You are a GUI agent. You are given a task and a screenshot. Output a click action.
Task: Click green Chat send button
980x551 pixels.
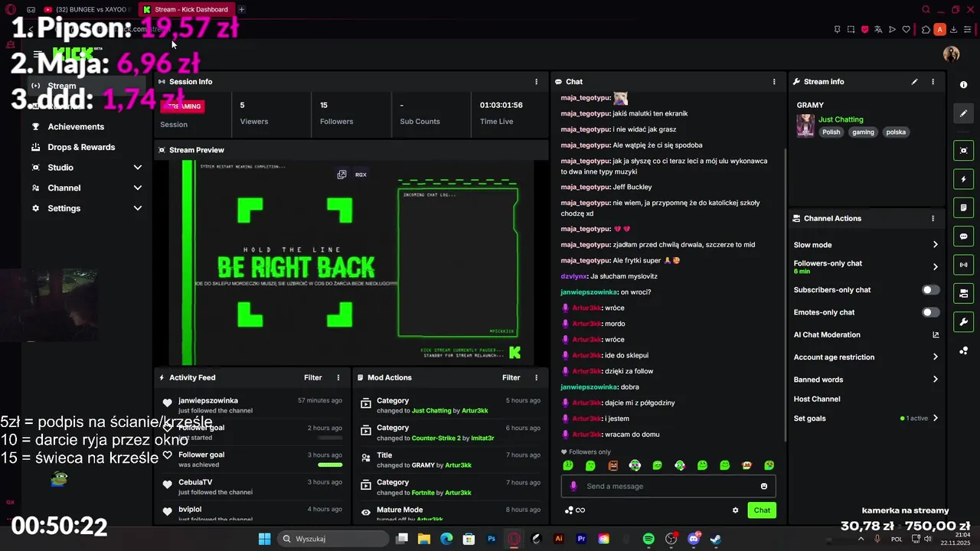(762, 510)
